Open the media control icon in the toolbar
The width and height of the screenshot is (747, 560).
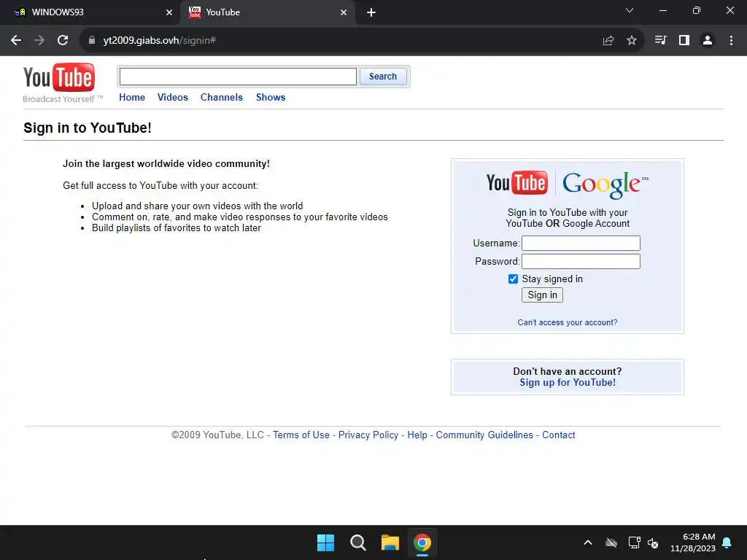coord(660,41)
